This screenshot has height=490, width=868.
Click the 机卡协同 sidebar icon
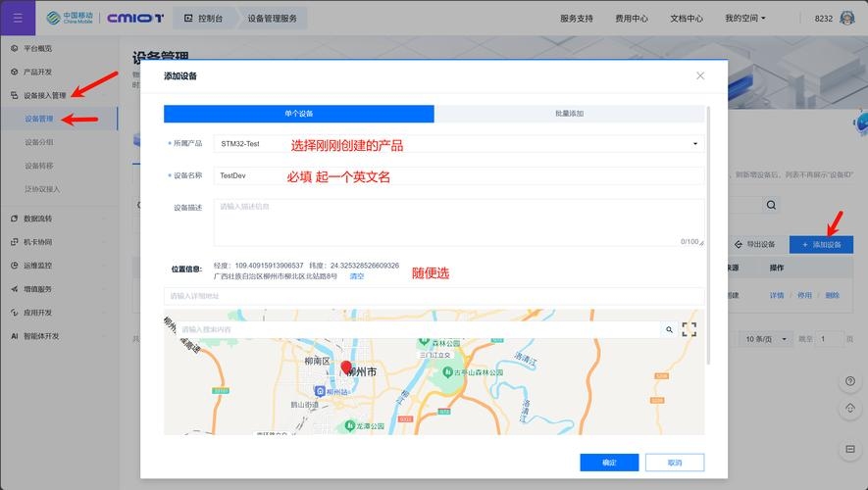click(x=15, y=242)
